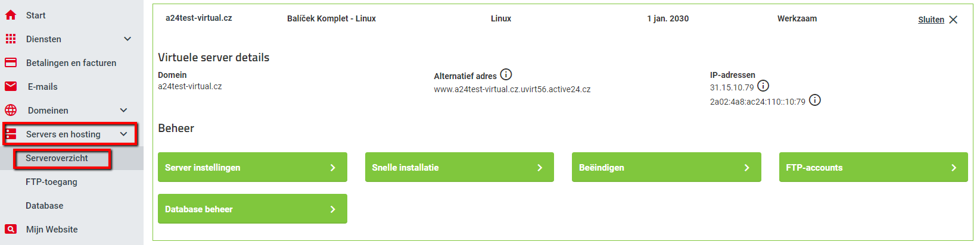This screenshot has height=245, width=980.
Task: Open Serveroverzicht in the sidebar
Action: (57, 158)
